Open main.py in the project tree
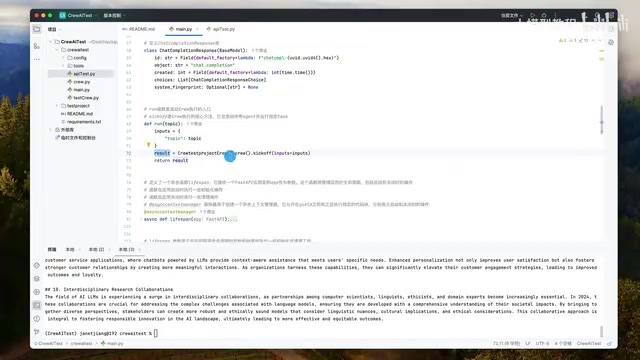The image size is (640, 360). click(78, 90)
